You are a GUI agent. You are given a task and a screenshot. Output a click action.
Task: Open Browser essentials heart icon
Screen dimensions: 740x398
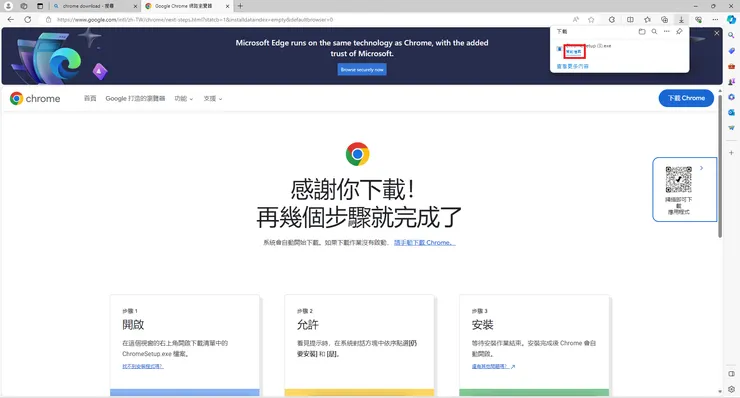698,19
